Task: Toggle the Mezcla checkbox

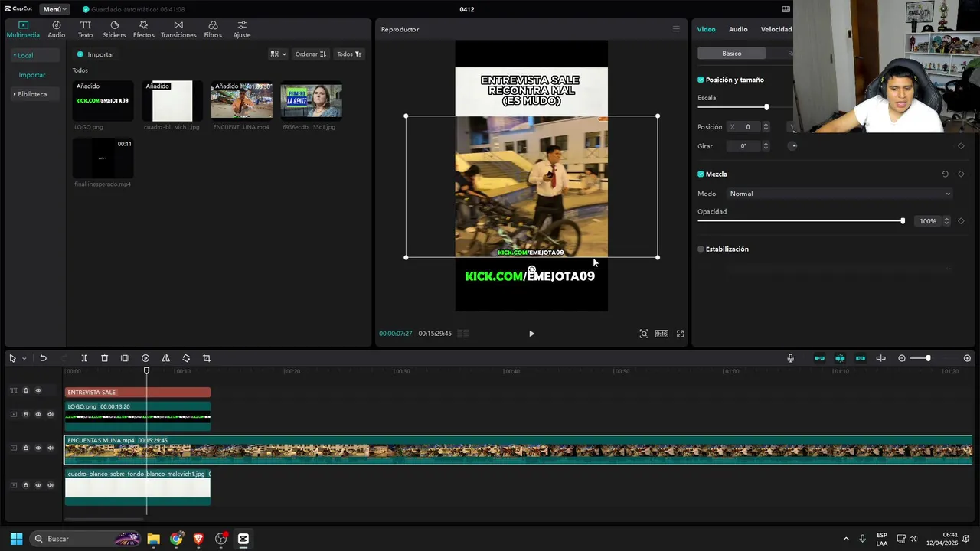Action: (x=701, y=174)
